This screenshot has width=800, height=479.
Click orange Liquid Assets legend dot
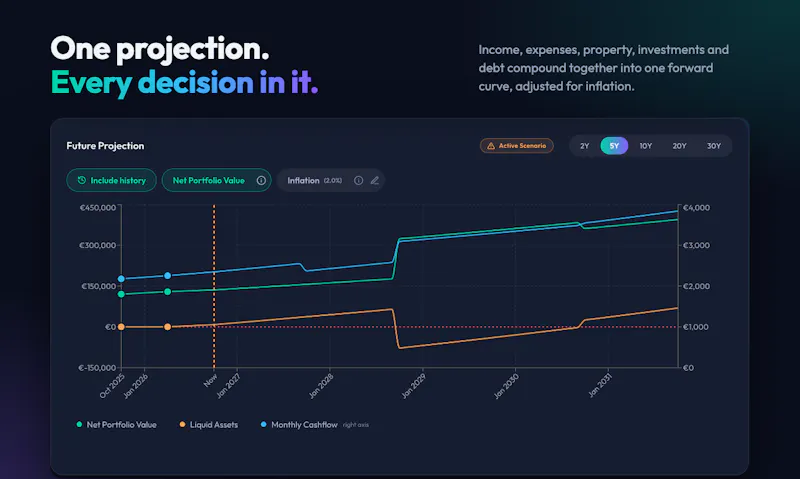tap(182, 424)
